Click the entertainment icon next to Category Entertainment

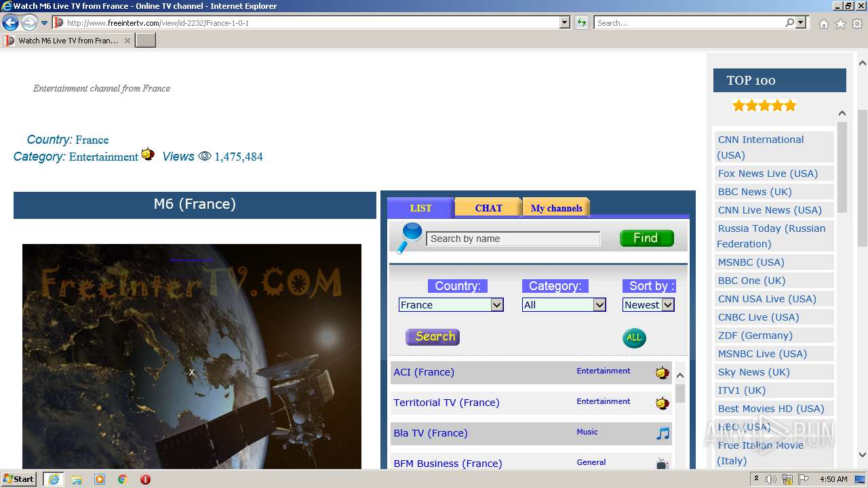(x=148, y=155)
